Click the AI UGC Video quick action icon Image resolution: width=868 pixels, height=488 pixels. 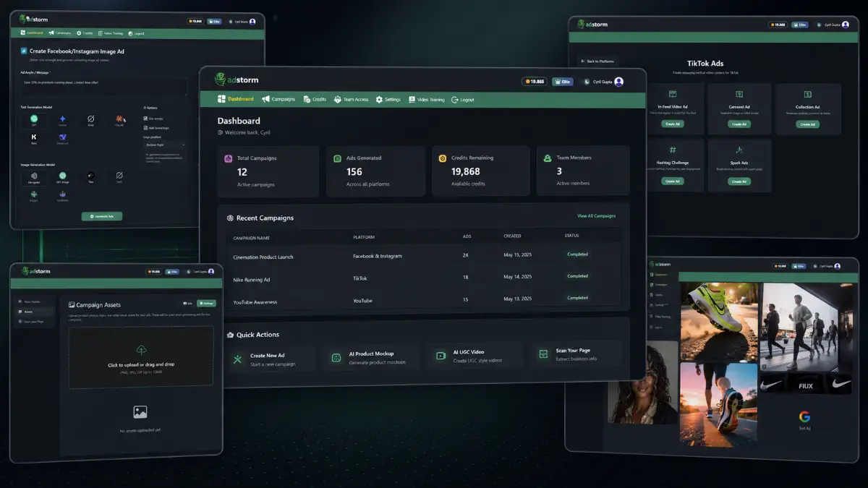(441, 356)
